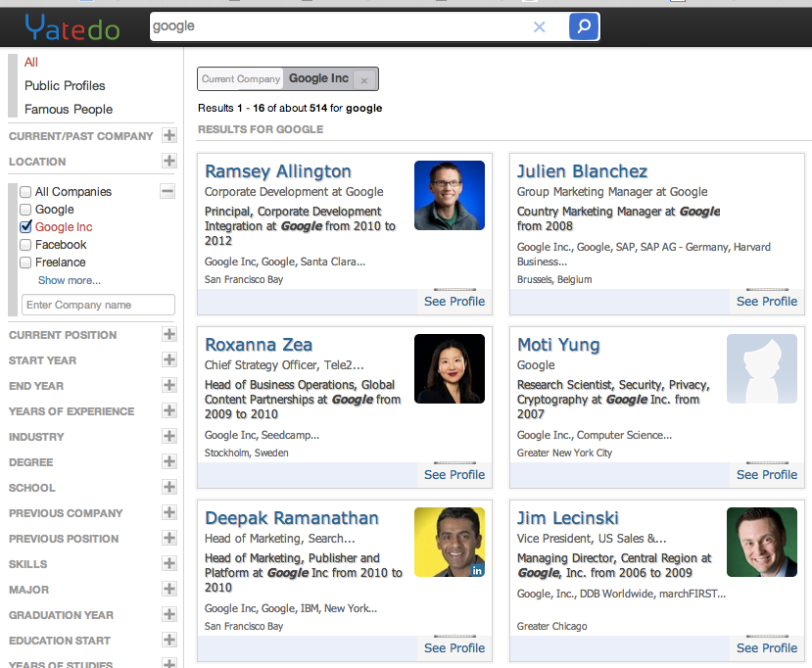Viewport: 812px width, 668px height.
Task: Click the 'Greater Chicago' location text
Action: [x=551, y=627]
